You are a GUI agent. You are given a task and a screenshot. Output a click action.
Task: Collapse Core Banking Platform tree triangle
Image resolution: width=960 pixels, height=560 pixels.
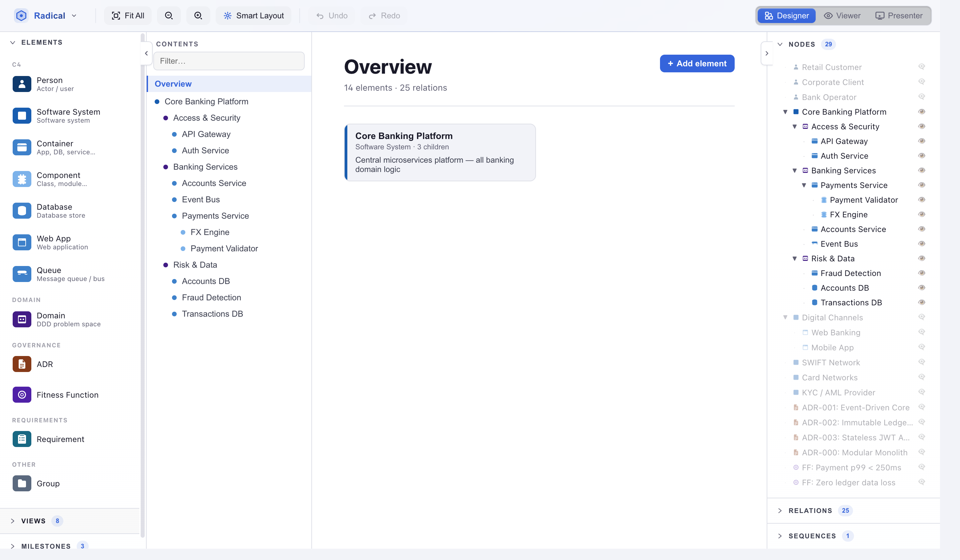785,112
